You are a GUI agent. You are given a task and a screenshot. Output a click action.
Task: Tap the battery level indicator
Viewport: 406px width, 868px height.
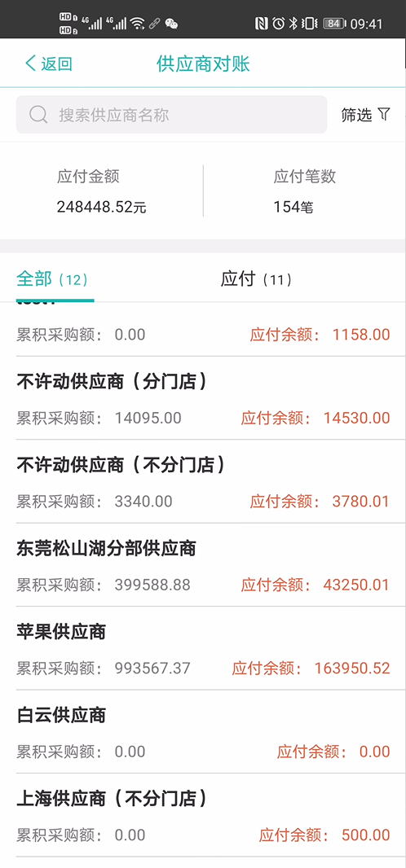[x=334, y=24]
